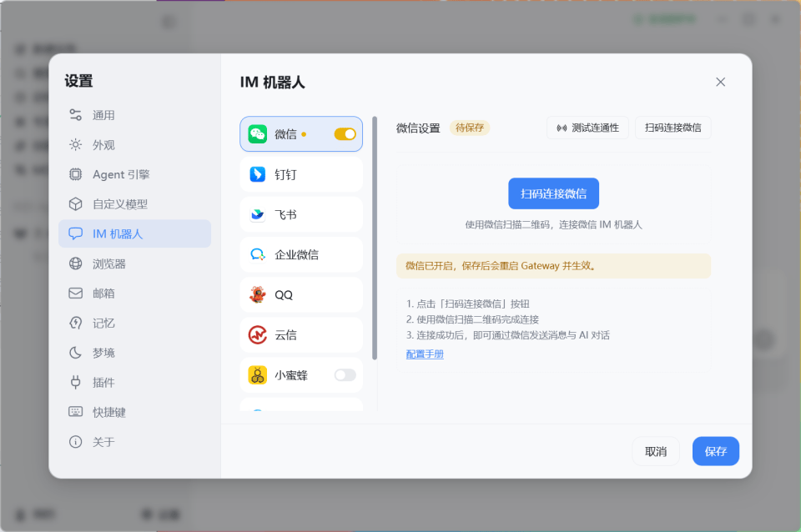
Task: Open the 关于 section
Action: pyautogui.click(x=135, y=442)
